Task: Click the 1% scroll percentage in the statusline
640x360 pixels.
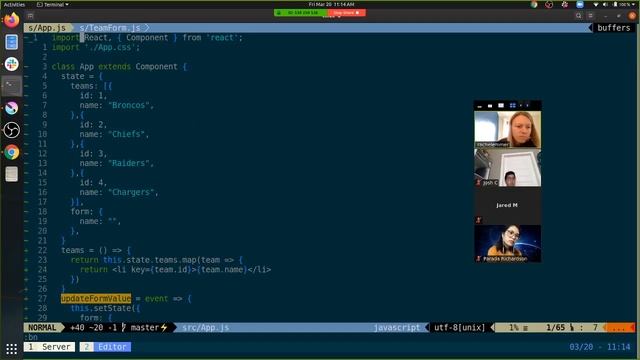Action: coord(513,327)
